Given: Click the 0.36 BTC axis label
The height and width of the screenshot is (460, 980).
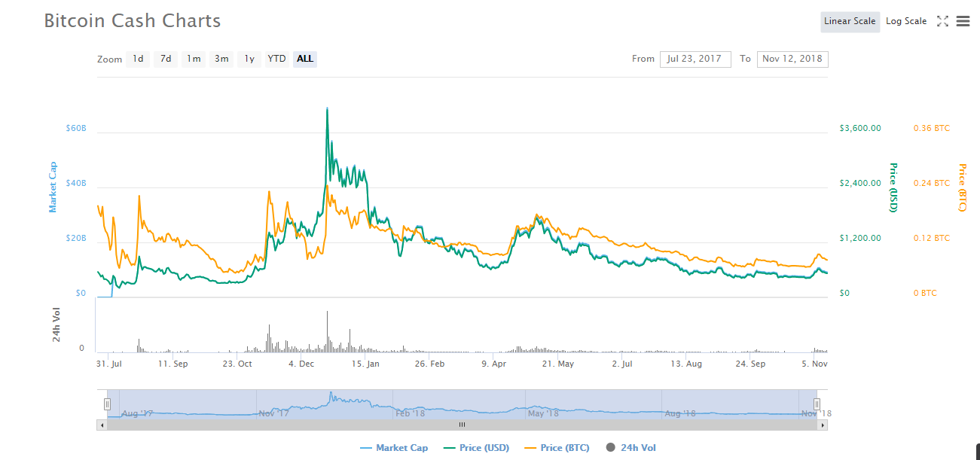Looking at the screenshot, I should coord(932,129).
